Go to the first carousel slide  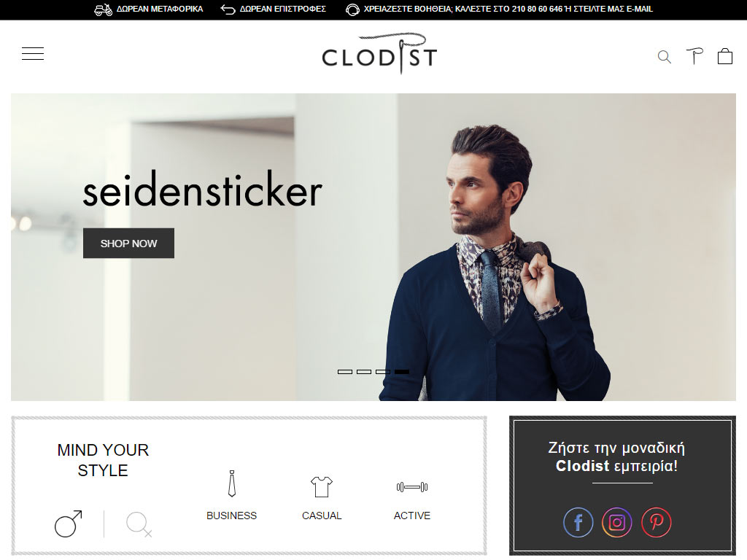(345, 372)
